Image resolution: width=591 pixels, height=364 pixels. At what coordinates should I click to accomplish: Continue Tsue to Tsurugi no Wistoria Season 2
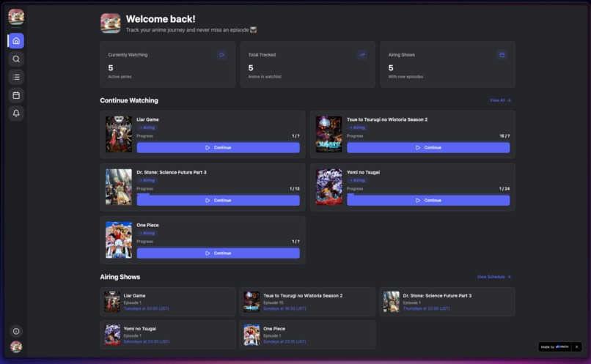click(x=428, y=147)
